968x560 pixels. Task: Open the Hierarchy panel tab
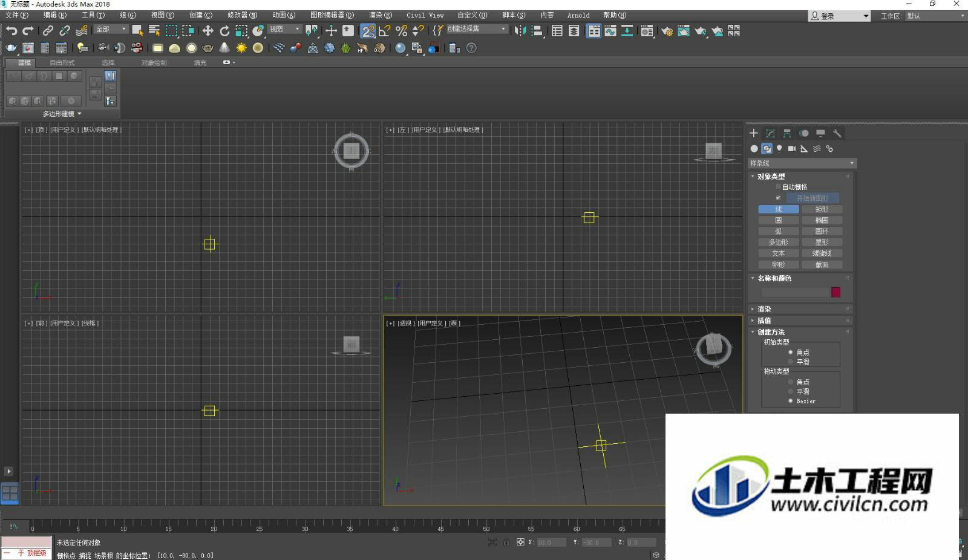[787, 133]
